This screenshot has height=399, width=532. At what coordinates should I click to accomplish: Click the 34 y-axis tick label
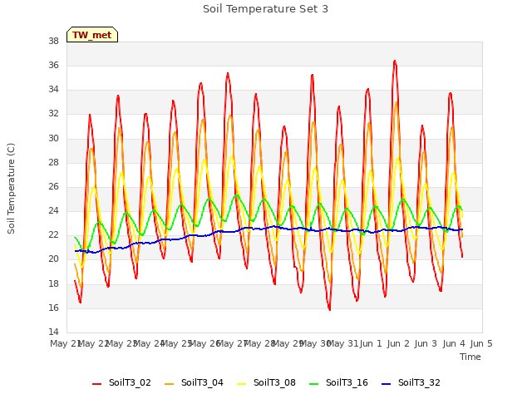(53, 90)
